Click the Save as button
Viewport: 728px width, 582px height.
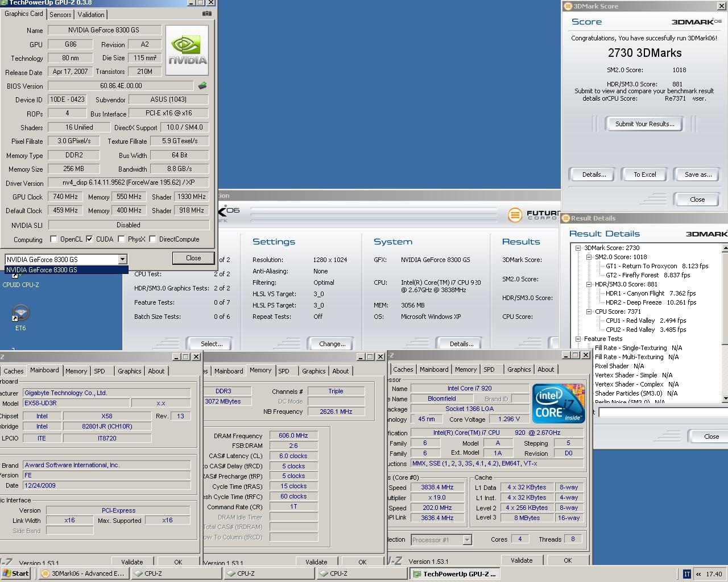(698, 174)
